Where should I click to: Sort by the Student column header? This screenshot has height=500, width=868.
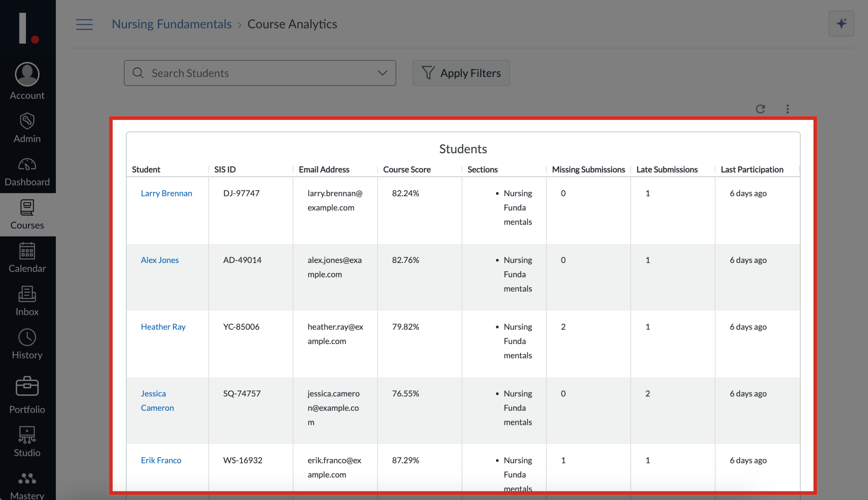tap(146, 170)
